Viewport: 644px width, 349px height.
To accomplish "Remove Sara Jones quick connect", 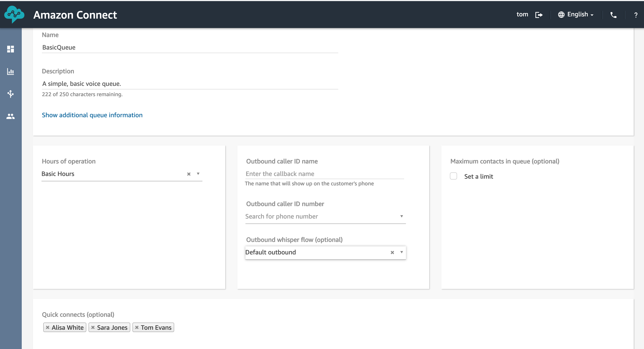I will (93, 327).
